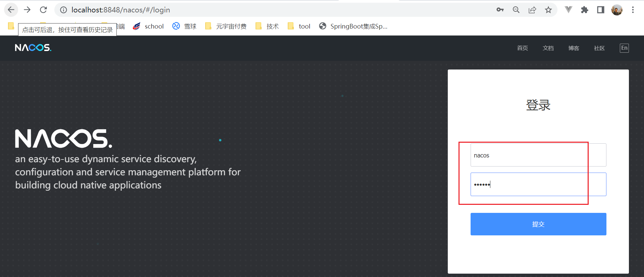Expand the tool bookmark folder
Viewport: 644px width, 277px height.
(x=299, y=26)
